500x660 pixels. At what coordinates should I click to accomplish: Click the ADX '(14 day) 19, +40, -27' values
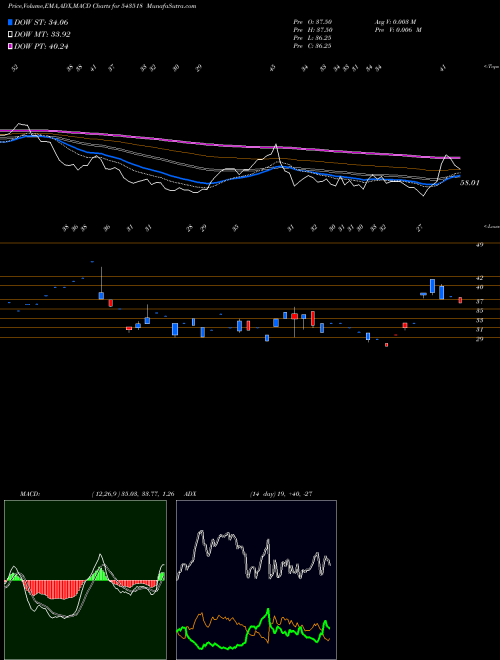(281, 494)
